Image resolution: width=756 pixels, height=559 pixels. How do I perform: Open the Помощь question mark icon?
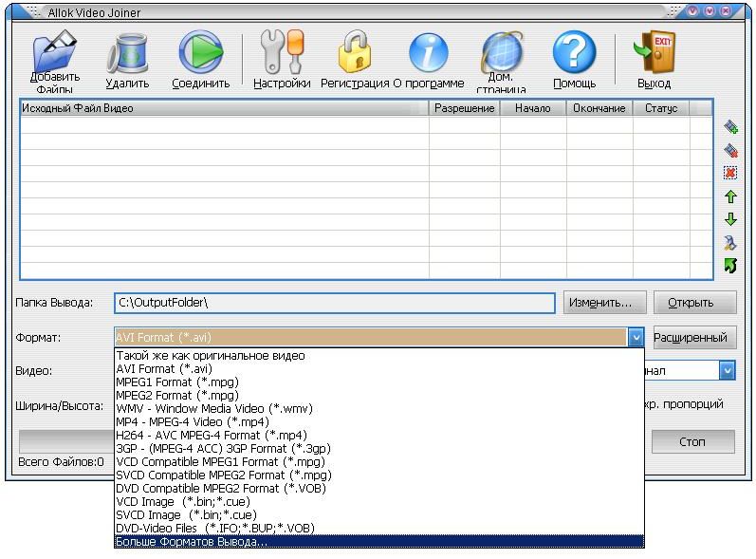(x=574, y=53)
